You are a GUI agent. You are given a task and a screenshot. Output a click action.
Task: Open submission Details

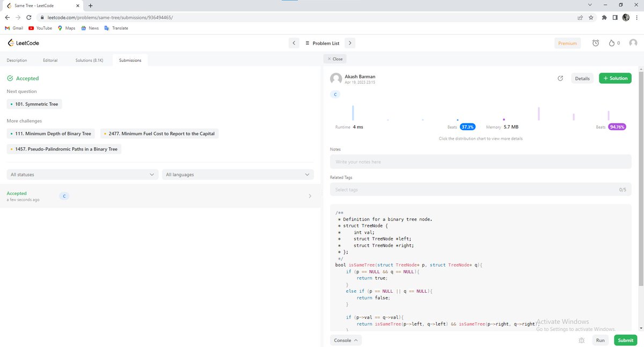[x=582, y=78]
